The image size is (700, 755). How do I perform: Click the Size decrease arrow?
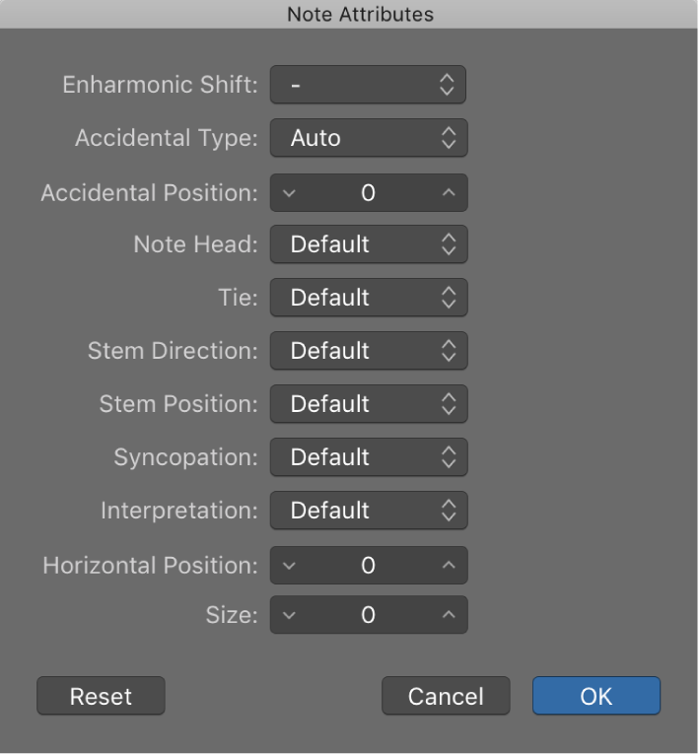click(x=289, y=615)
